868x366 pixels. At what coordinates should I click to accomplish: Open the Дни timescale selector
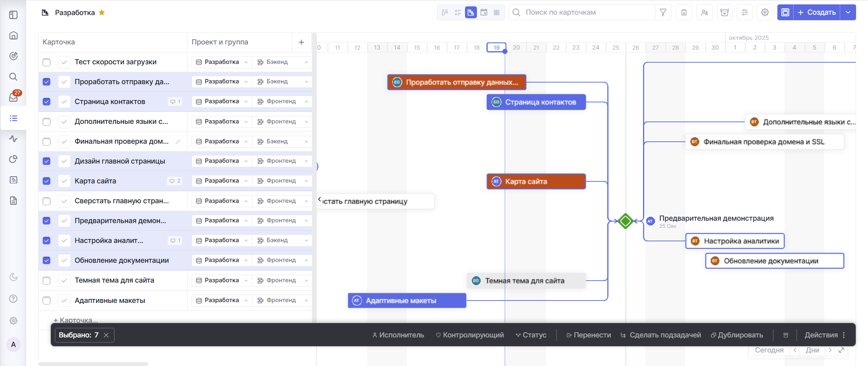point(812,350)
